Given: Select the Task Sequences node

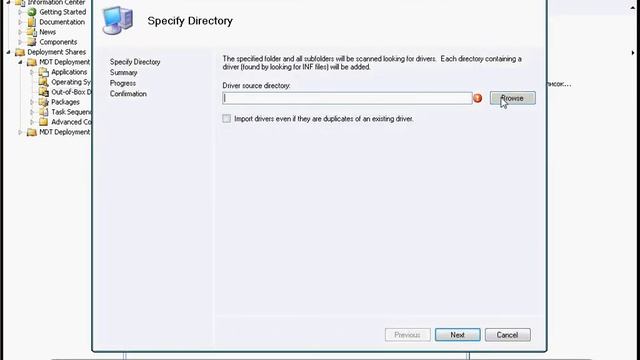Looking at the screenshot, I should pos(71,112).
